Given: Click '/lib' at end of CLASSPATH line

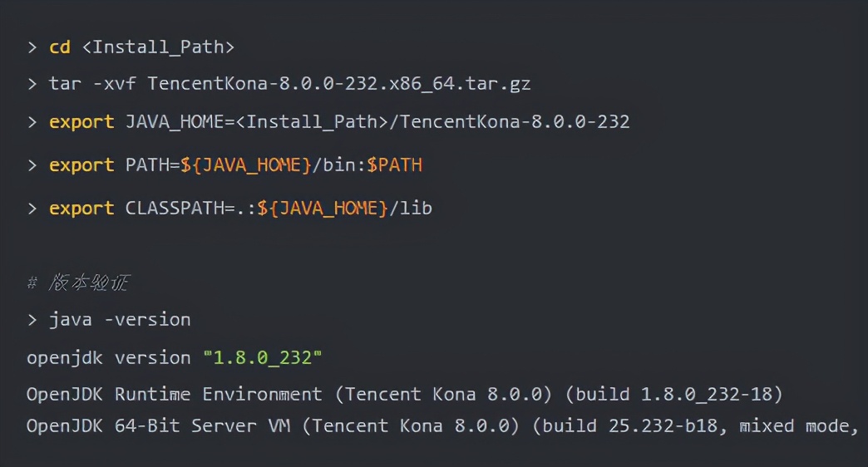Looking at the screenshot, I should [x=411, y=208].
